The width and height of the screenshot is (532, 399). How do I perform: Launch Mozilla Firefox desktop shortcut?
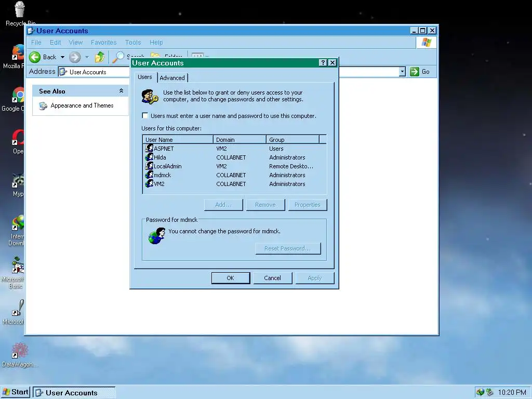(18, 52)
